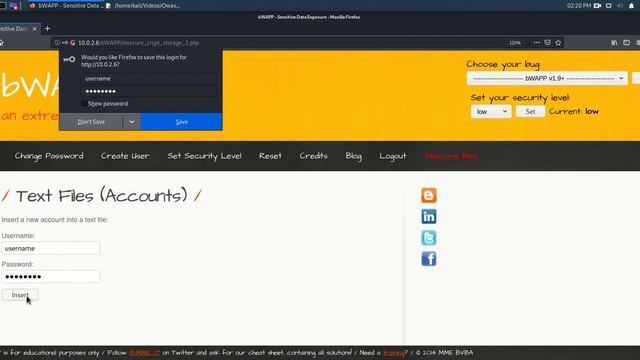Switch to /home/kali/Videos taskbar window
640x360 pixels.
(143, 6)
